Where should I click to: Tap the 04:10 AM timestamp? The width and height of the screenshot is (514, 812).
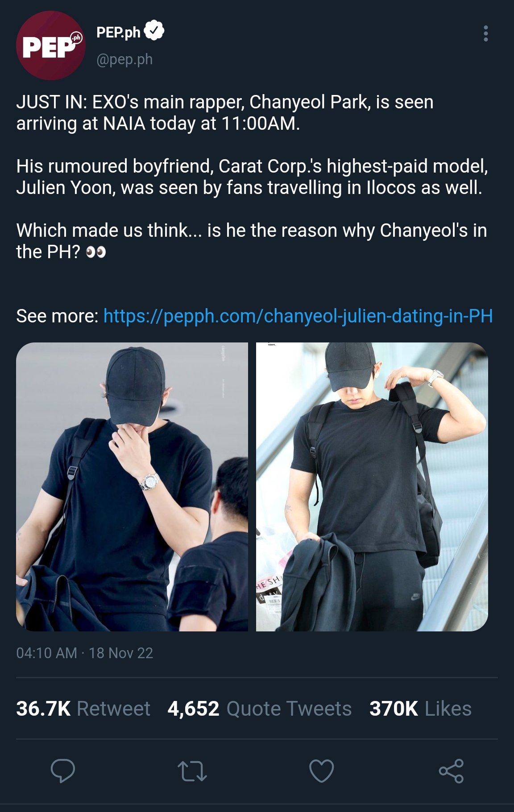click(x=46, y=653)
